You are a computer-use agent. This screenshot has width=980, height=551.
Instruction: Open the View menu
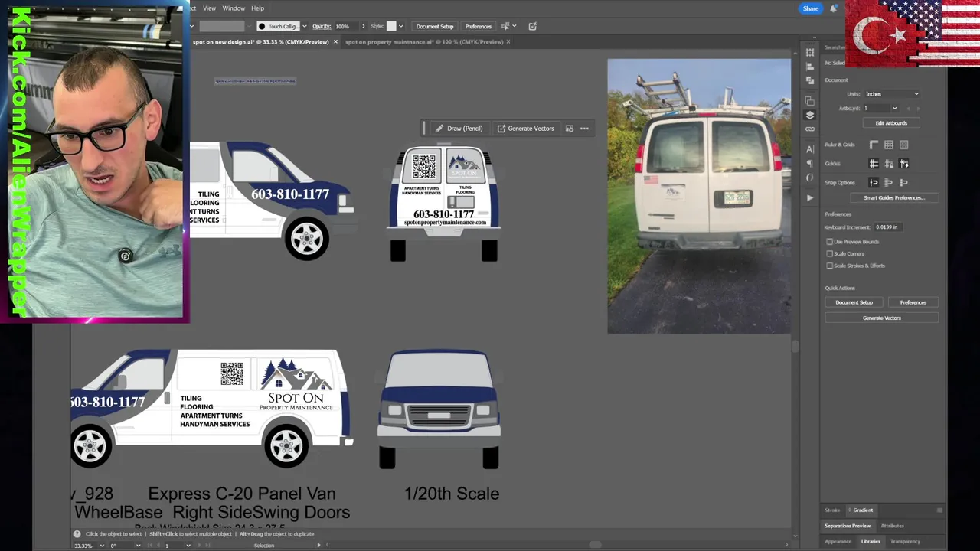point(209,8)
